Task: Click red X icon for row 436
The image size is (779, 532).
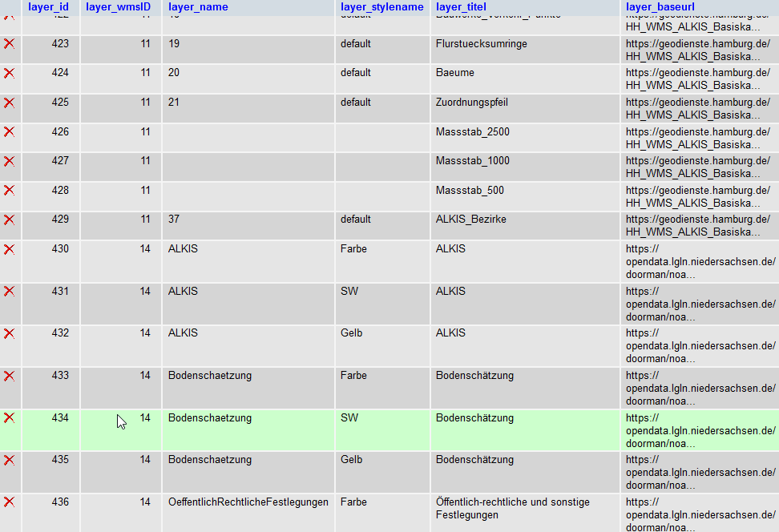Action: click(x=9, y=502)
